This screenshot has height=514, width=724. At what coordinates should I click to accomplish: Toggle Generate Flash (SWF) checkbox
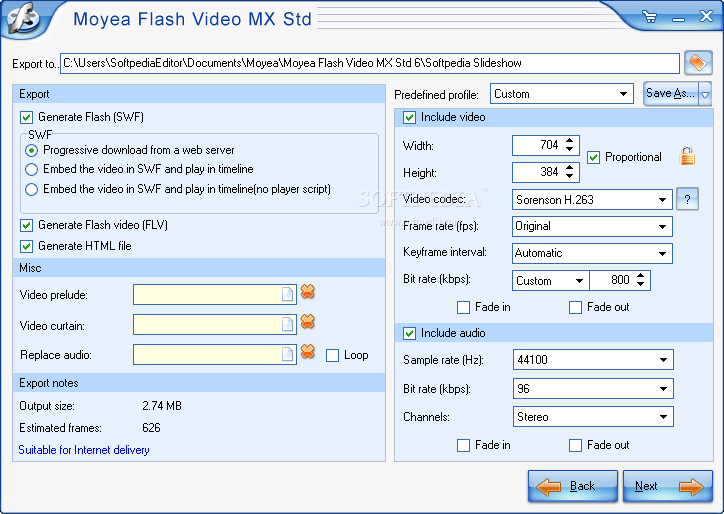(x=26, y=118)
